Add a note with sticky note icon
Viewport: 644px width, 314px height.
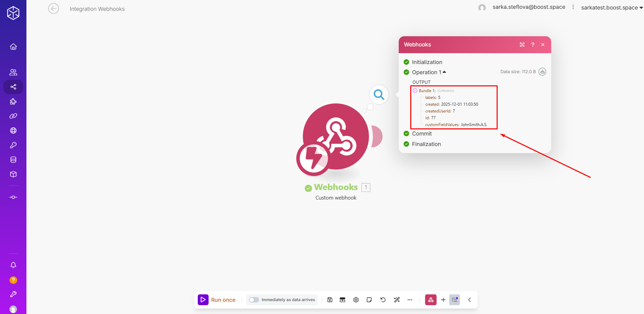(369, 300)
